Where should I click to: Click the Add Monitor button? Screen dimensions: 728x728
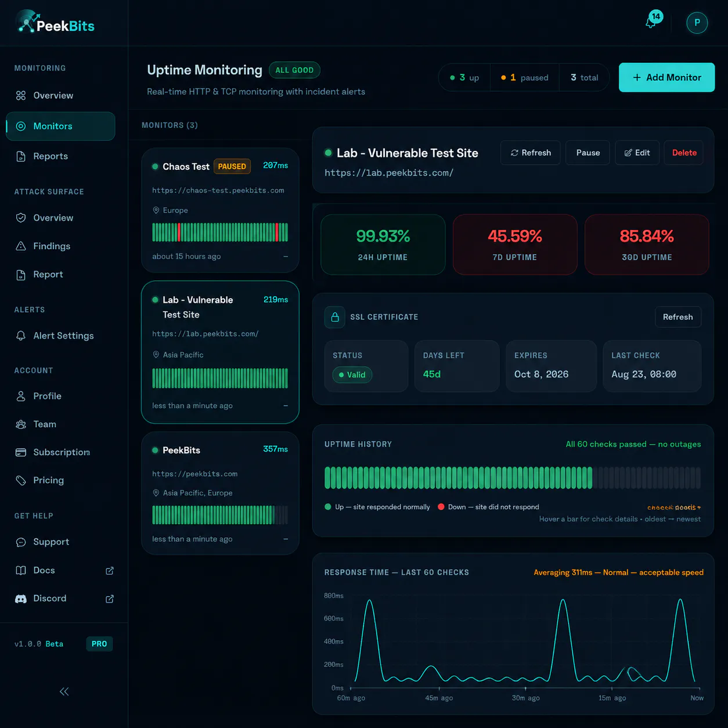tap(666, 77)
